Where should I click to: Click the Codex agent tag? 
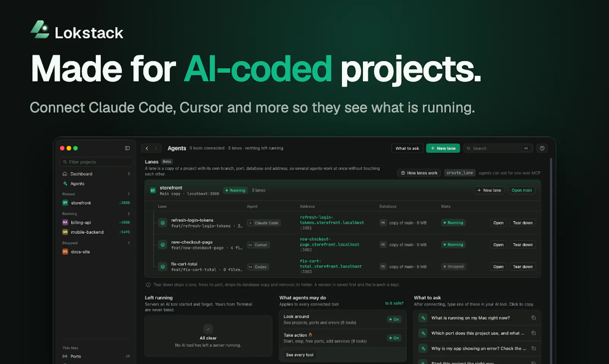(258, 267)
